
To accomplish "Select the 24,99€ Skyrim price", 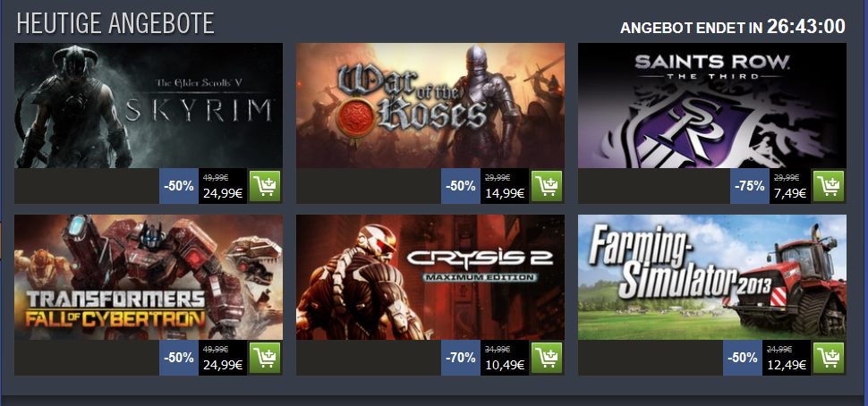I will 223,193.
